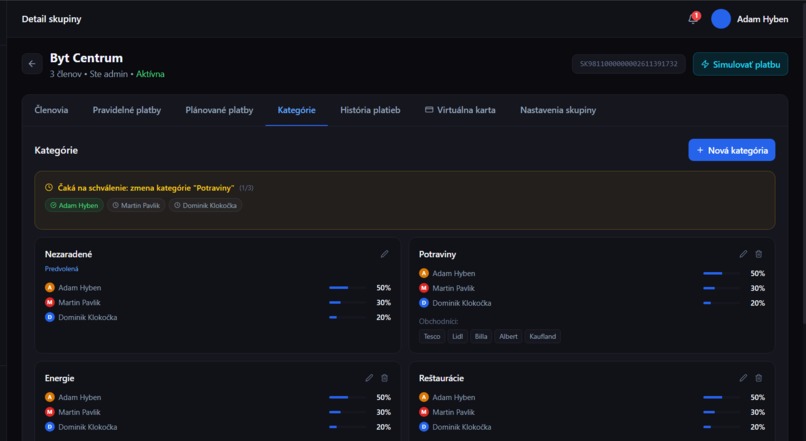Screen dimensions: 806x441
Task: Click the Detail skupiny page title
Action: point(51,19)
